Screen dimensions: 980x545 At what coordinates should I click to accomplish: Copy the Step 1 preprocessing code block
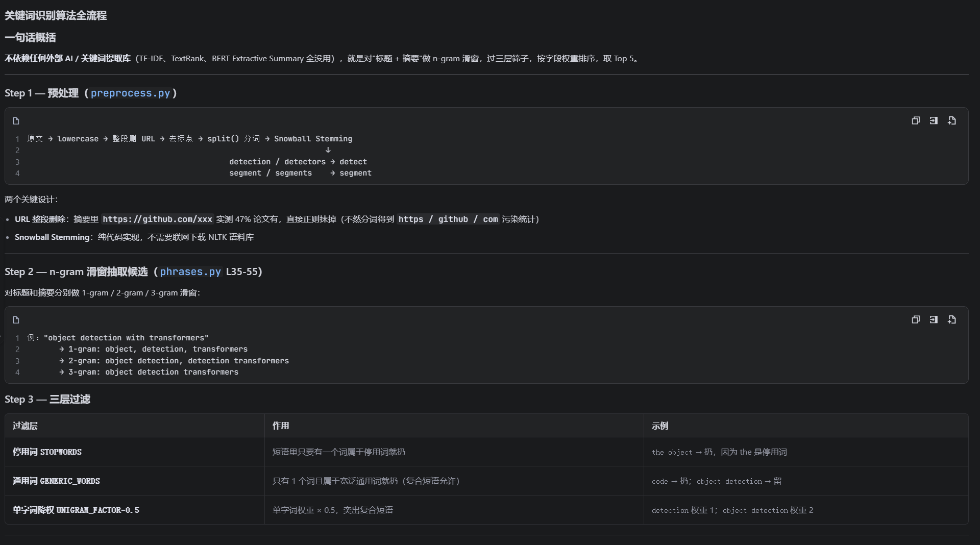click(916, 121)
